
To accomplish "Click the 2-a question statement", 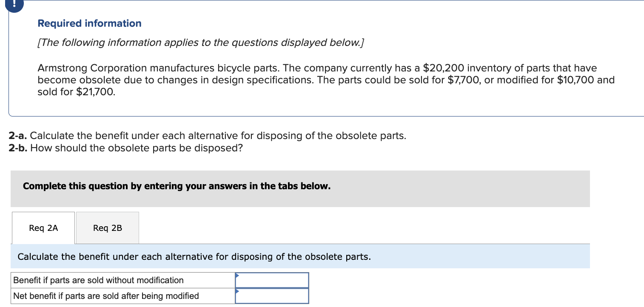I will click(207, 135).
